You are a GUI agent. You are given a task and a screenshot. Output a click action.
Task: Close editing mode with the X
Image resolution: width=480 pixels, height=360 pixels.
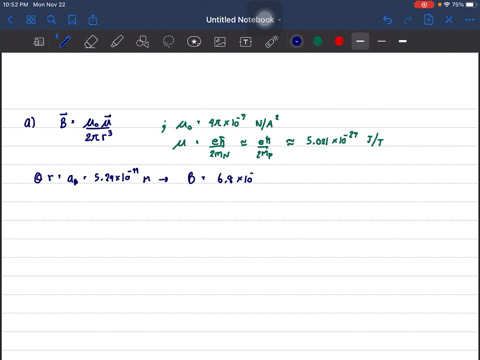[x=449, y=20]
